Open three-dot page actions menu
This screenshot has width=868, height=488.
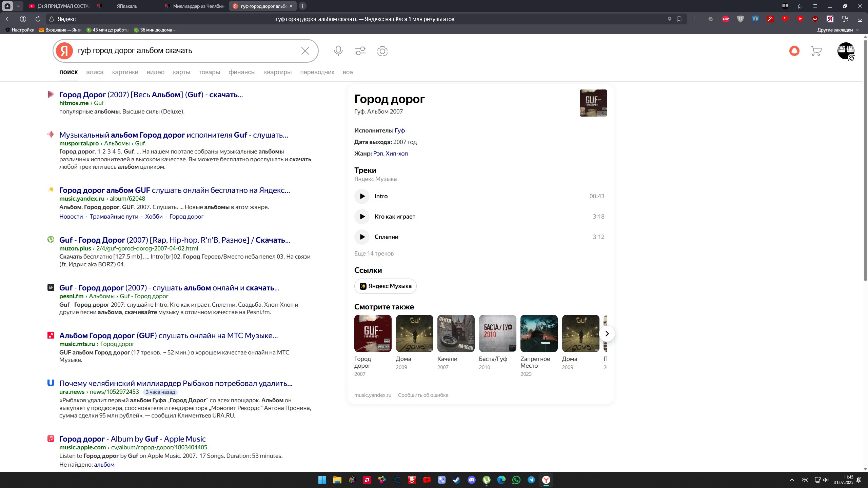tap(694, 19)
